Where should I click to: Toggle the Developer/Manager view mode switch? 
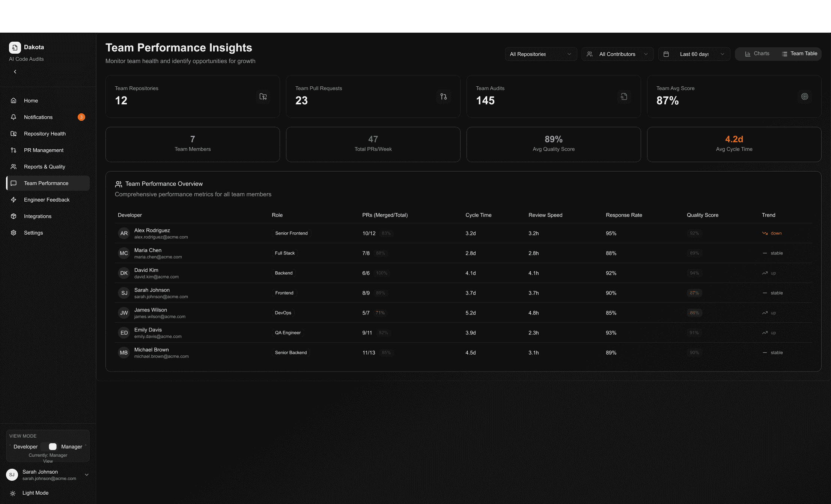point(50,447)
